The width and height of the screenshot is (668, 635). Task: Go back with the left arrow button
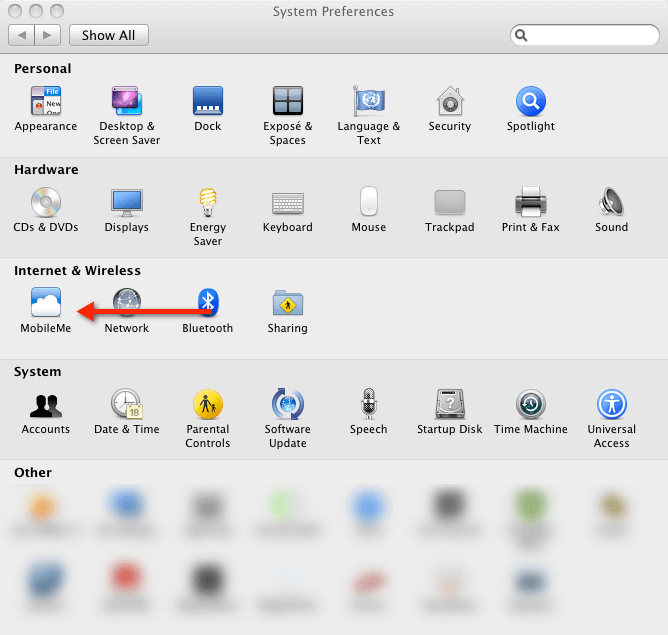coord(21,35)
